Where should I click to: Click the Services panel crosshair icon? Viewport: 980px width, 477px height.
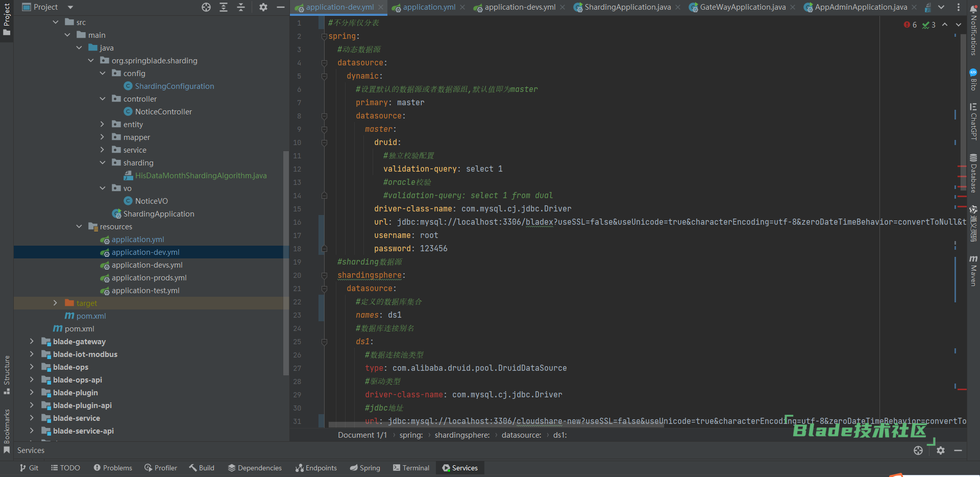pyautogui.click(x=918, y=450)
